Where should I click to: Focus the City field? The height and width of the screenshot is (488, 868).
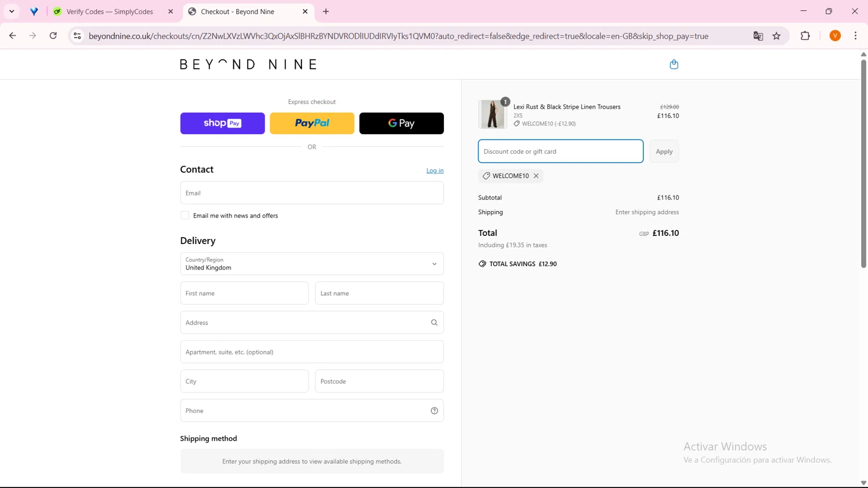tap(244, 382)
